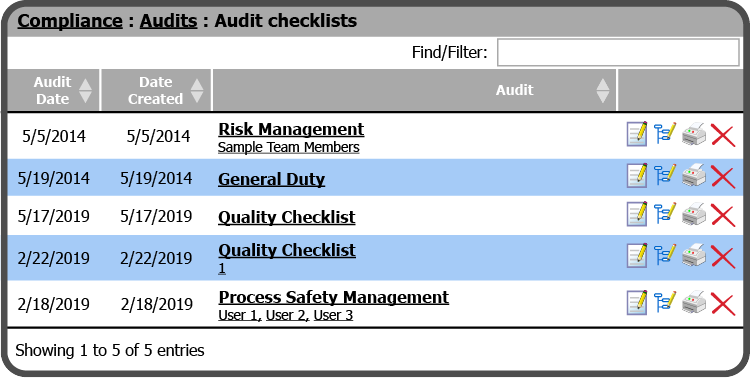The image size is (750, 378).
Task: Focus the Find/Filter search box
Action: [x=618, y=52]
